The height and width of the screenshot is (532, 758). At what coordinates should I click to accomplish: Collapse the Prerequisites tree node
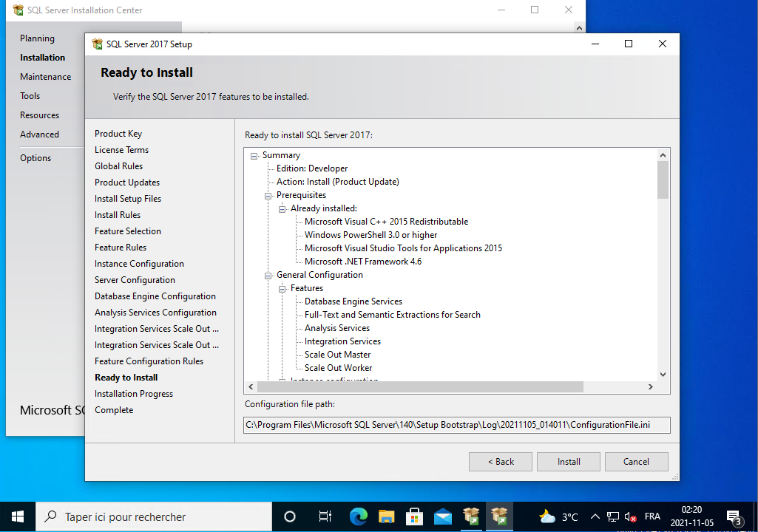(x=268, y=196)
